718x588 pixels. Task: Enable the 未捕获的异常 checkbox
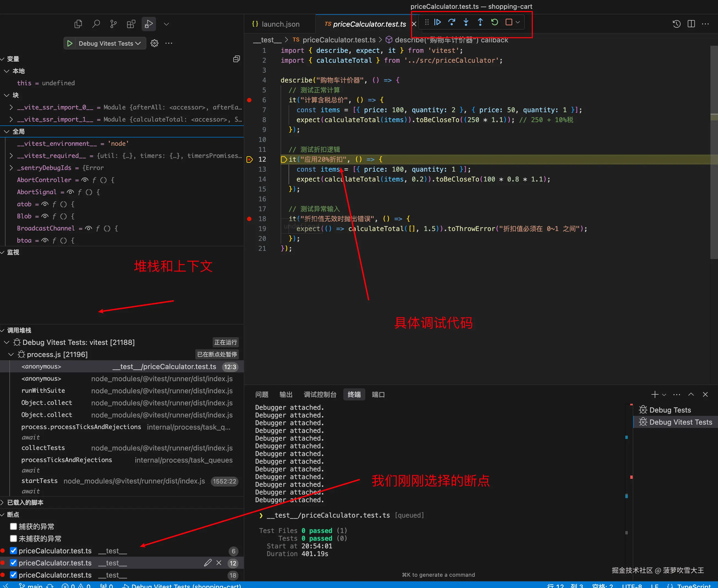(x=13, y=538)
